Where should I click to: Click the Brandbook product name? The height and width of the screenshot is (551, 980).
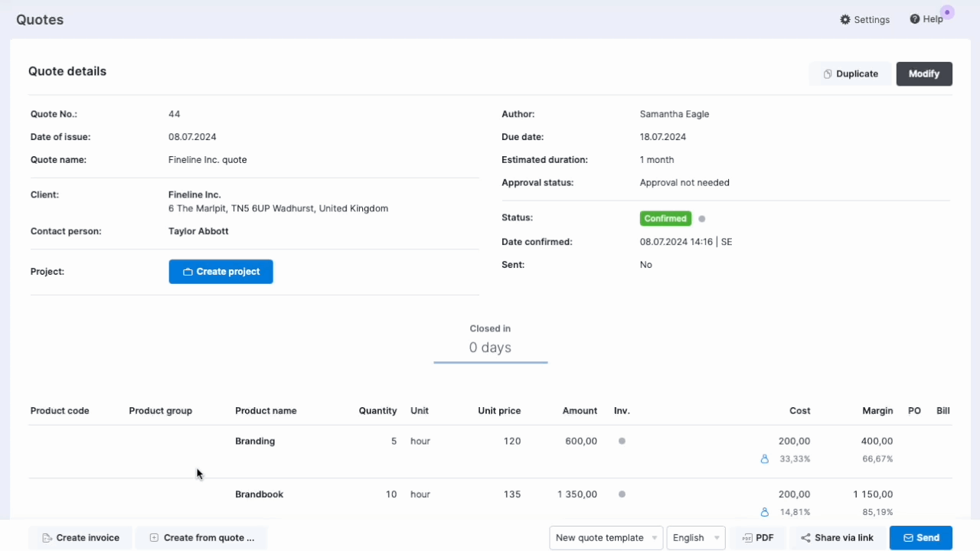pyautogui.click(x=260, y=494)
